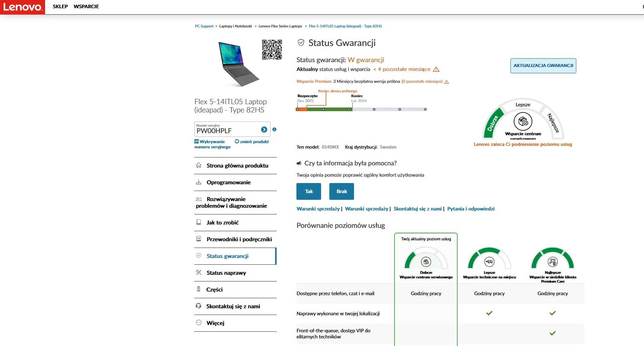Go to PC Support breadcrumb
Screen dimensions: 644x346
click(x=204, y=26)
